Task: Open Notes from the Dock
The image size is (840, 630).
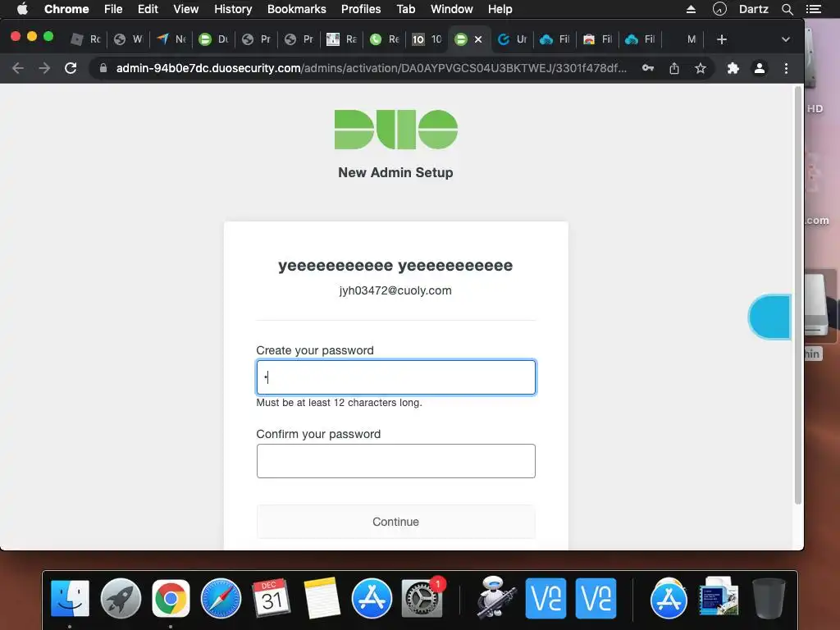Action: coord(322,598)
